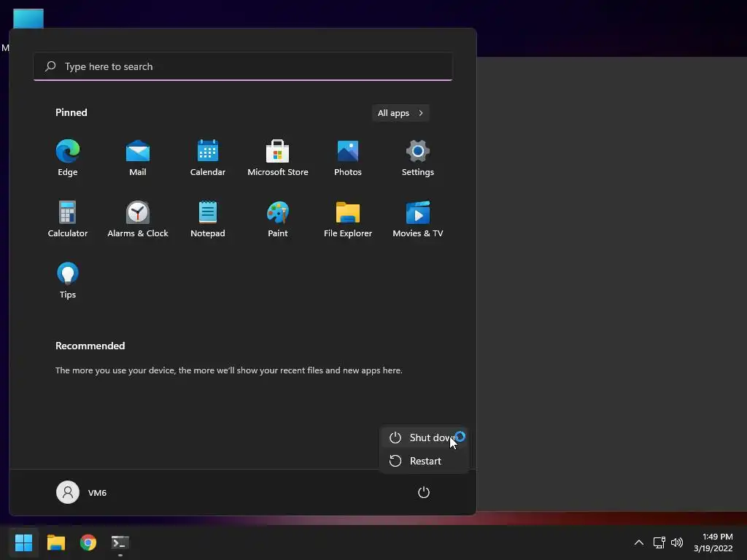Open the Tips app
This screenshot has width=747, height=560.
pos(68,281)
